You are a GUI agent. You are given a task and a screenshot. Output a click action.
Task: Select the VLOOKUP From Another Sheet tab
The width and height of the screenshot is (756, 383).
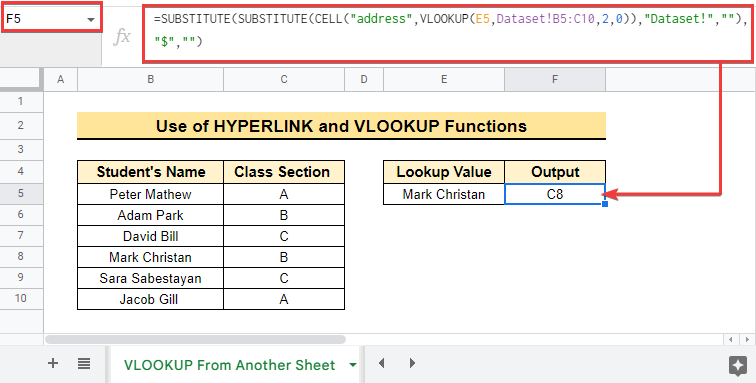coord(229,365)
